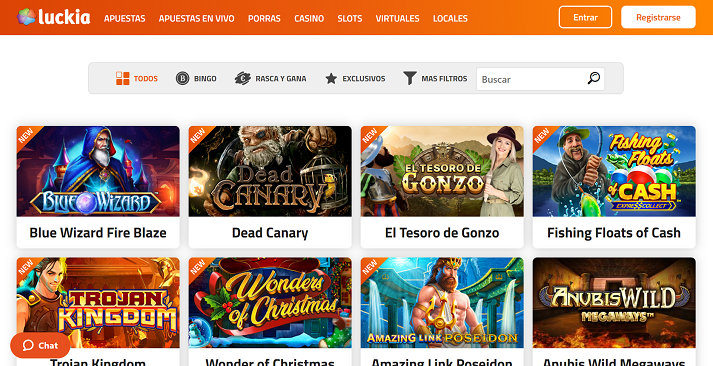Open Wonders of Christmas thumbnail

(x=270, y=303)
